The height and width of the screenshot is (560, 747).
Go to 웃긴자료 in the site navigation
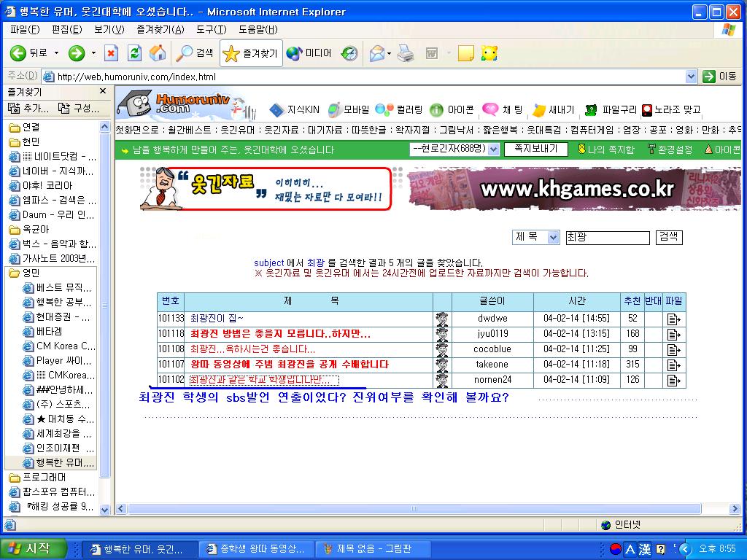pyautogui.click(x=281, y=130)
